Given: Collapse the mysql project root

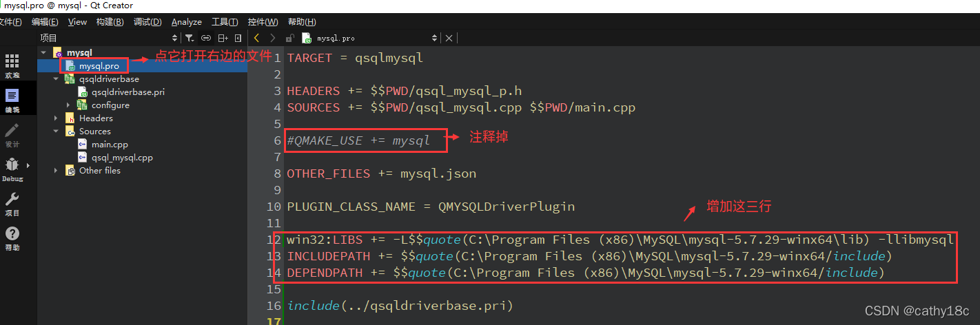Looking at the screenshot, I should [43, 53].
